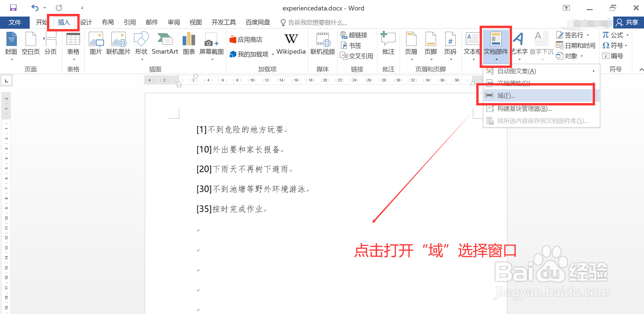The height and width of the screenshot is (314, 644).
Task: Insert a SmartArt graphic
Action: 165,43
